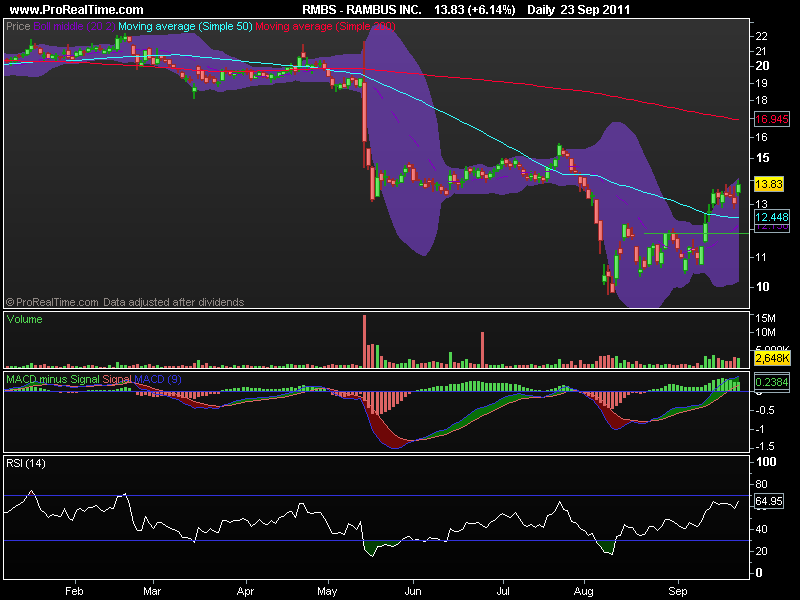Click the bold 15 price axis label
Screen dimensions: 800x600
tap(762, 158)
